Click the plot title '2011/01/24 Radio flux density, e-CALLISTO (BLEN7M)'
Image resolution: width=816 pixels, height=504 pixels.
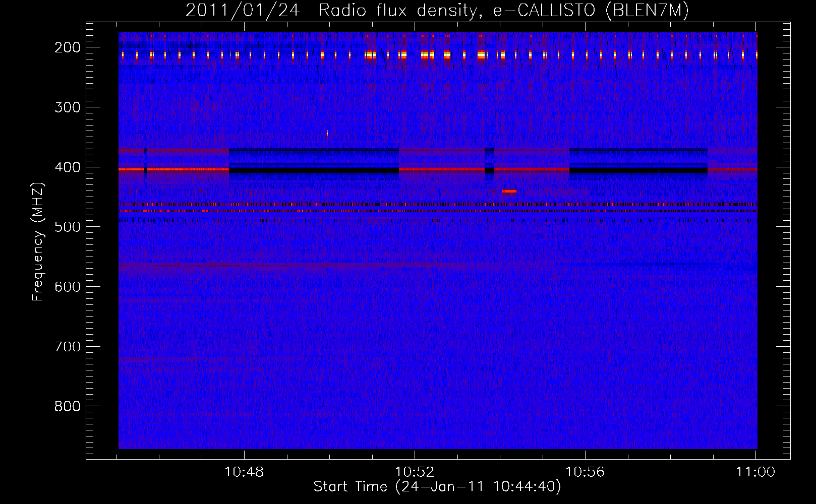[437, 10]
